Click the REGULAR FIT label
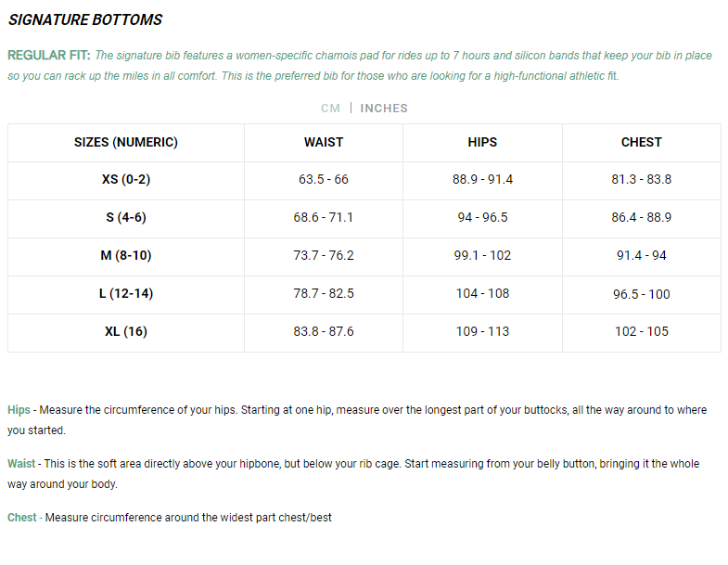Viewport: 728px width, 565px height. pos(48,56)
